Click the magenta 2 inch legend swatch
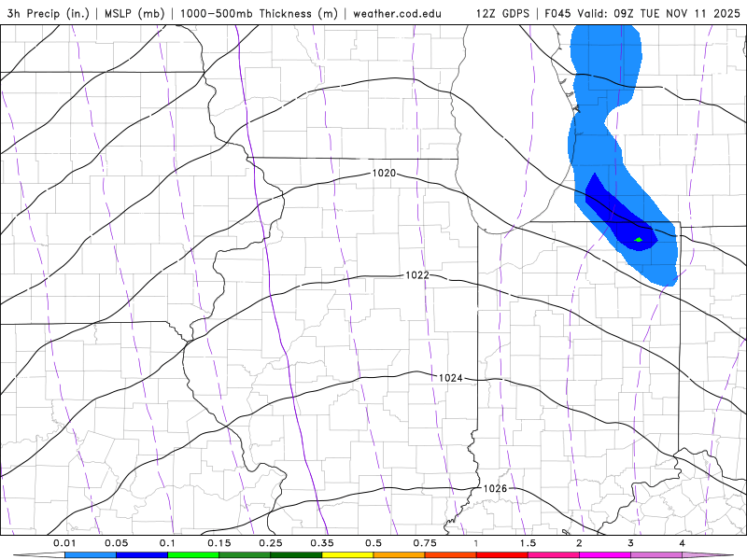The width and height of the screenshot is (747, 560). point(605,555)
